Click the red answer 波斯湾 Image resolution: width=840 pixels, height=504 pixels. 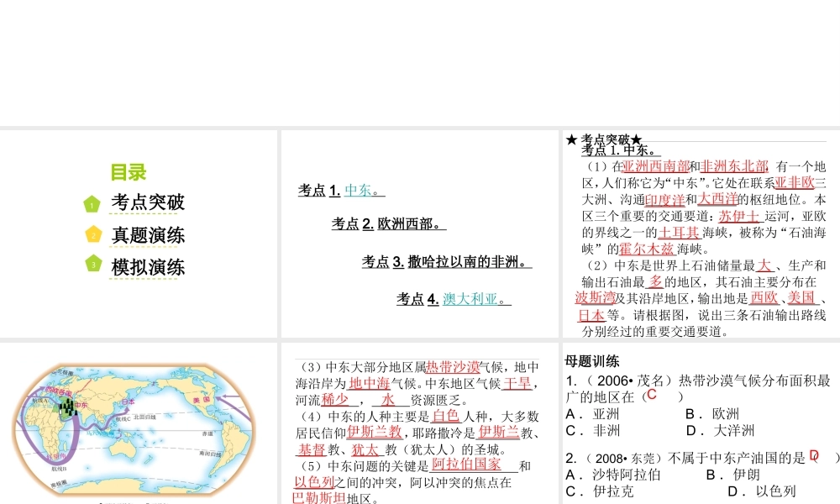tap(596, 298)
